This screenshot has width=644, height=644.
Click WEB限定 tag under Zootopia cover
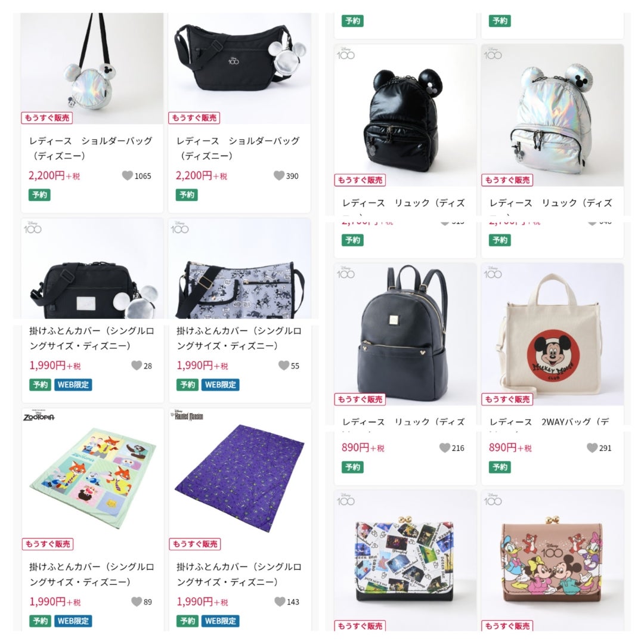coord(73,621)
